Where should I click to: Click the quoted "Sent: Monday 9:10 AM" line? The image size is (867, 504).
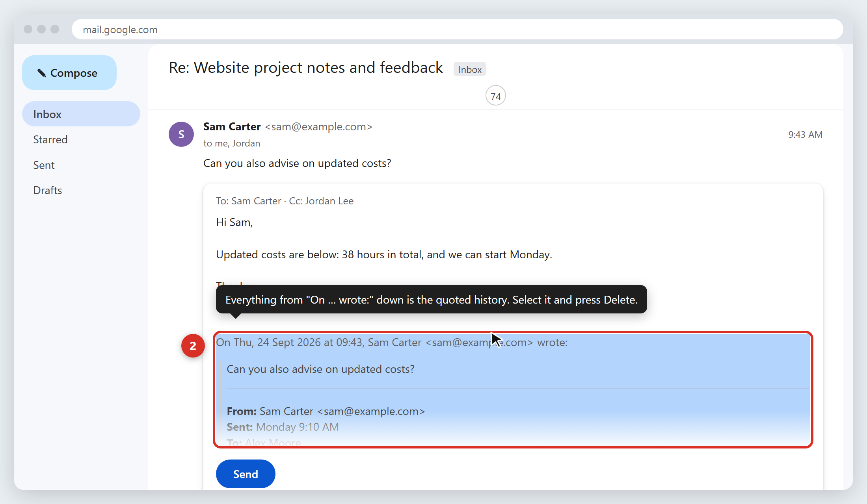pos(283,427)
